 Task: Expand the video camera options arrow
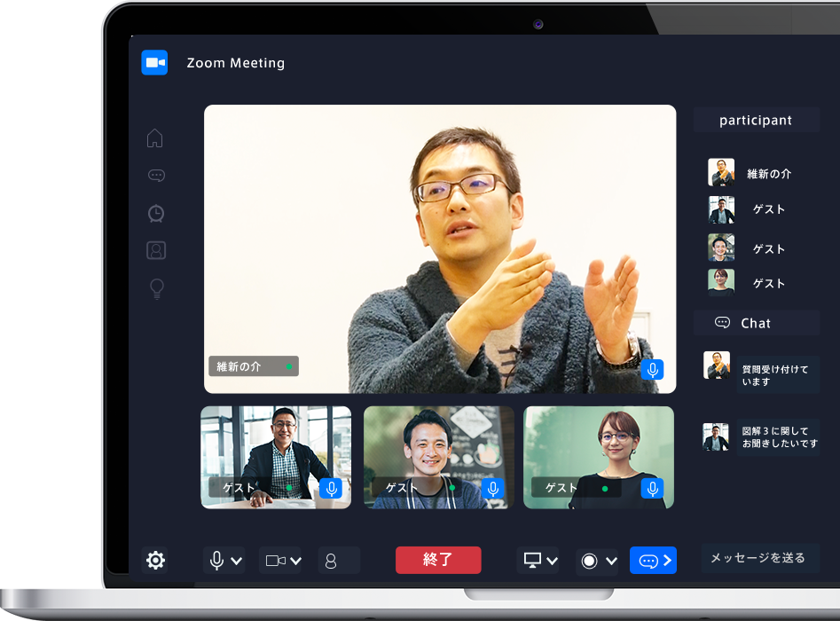296,561
